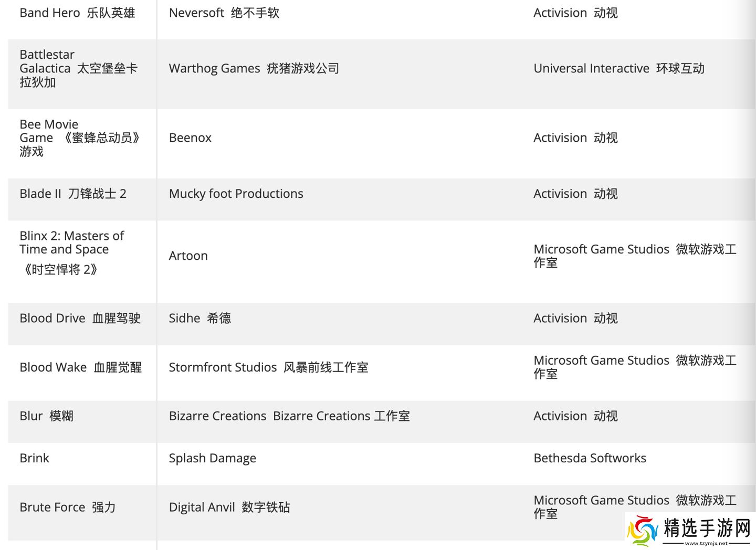
Task: Select the Band Hero game title
Action: pos(77,13)
